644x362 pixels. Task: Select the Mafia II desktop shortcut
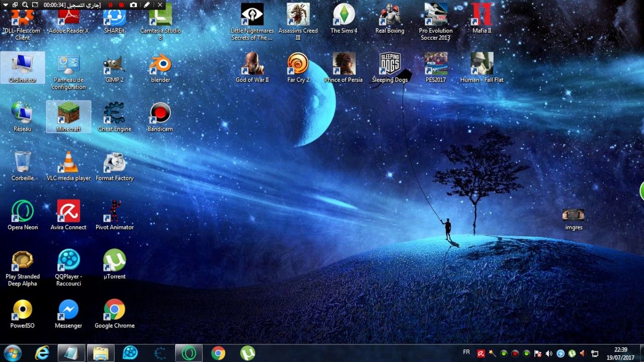[x=481, y=19]
